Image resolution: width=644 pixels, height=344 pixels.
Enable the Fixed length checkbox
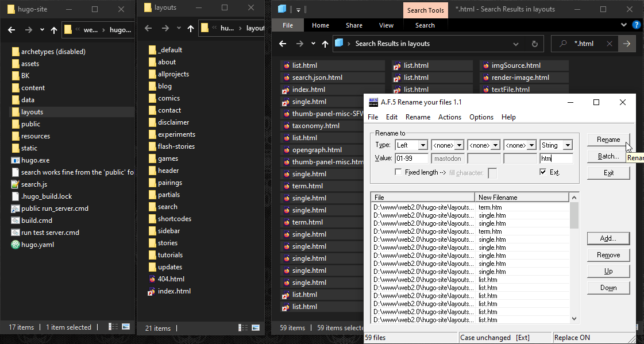point(398,172)
